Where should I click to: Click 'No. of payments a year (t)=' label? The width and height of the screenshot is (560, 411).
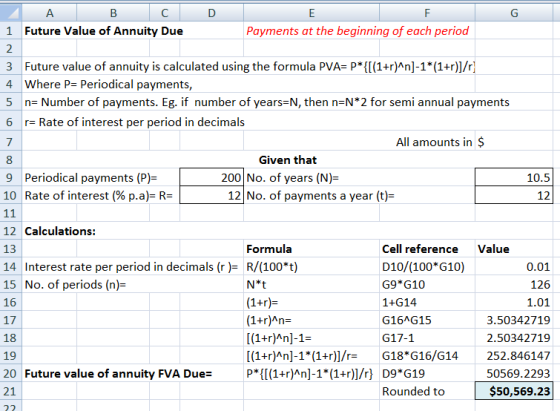320,196
